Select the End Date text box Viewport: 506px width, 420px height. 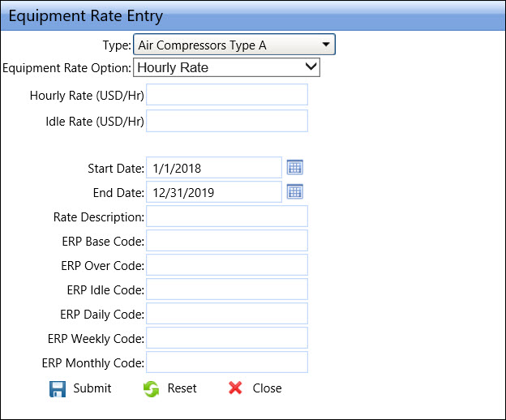pyautogui.click(x=214, y=192)
